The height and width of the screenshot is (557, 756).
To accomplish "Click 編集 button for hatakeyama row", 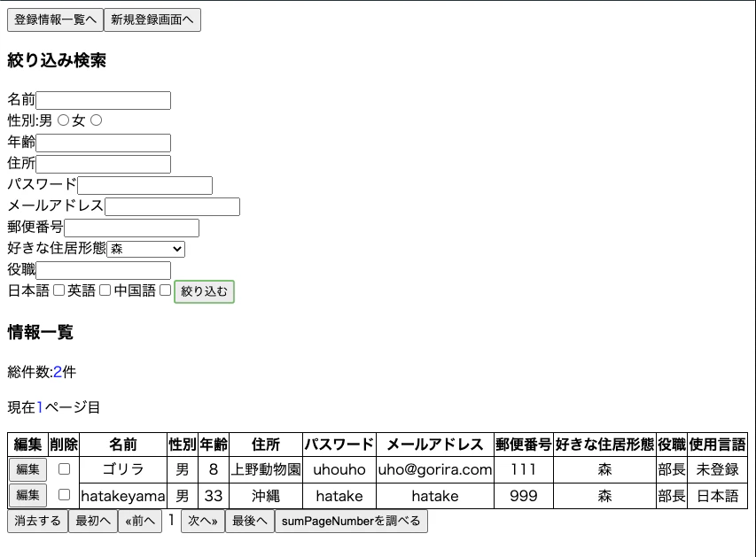I will [28, 495].
